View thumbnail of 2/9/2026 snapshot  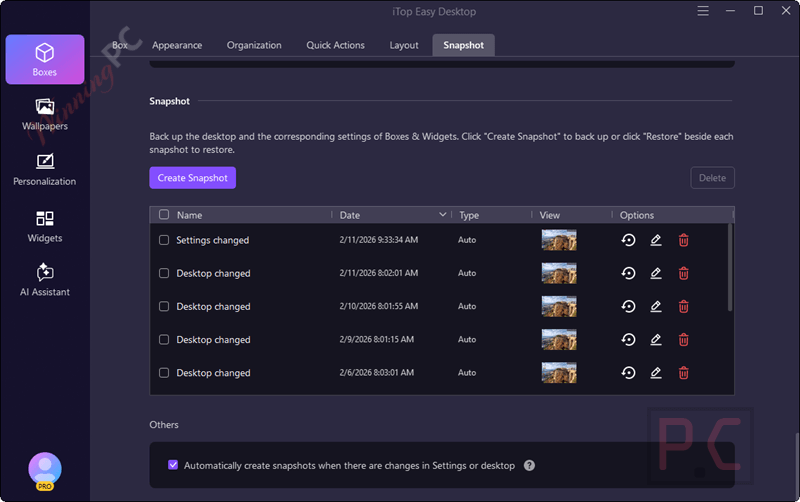point(559,339)
